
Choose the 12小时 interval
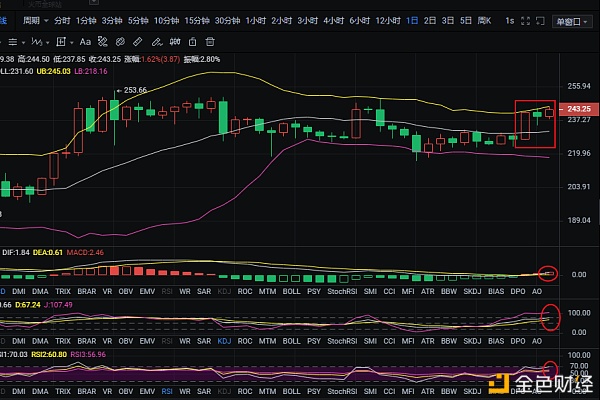388,21
